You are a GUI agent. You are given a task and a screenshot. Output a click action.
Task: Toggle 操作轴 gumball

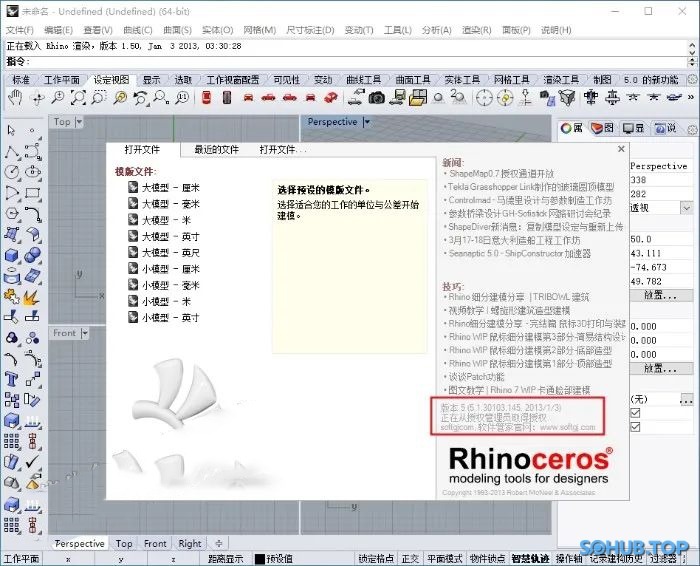coord(569,559)
